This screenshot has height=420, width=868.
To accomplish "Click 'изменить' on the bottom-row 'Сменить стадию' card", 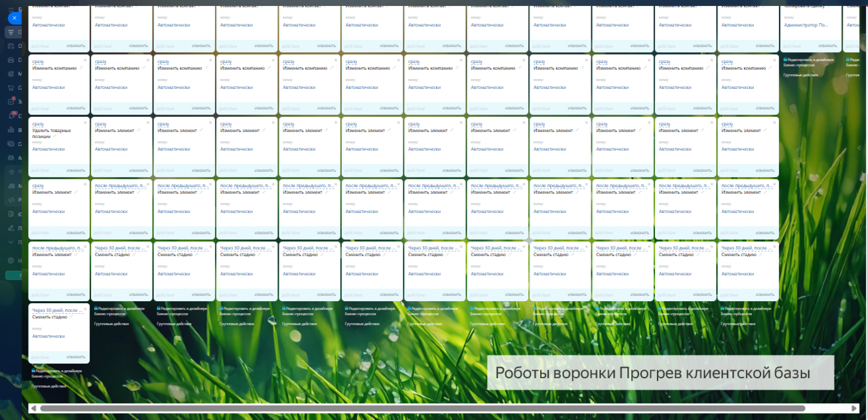I will tap(76, 357).
